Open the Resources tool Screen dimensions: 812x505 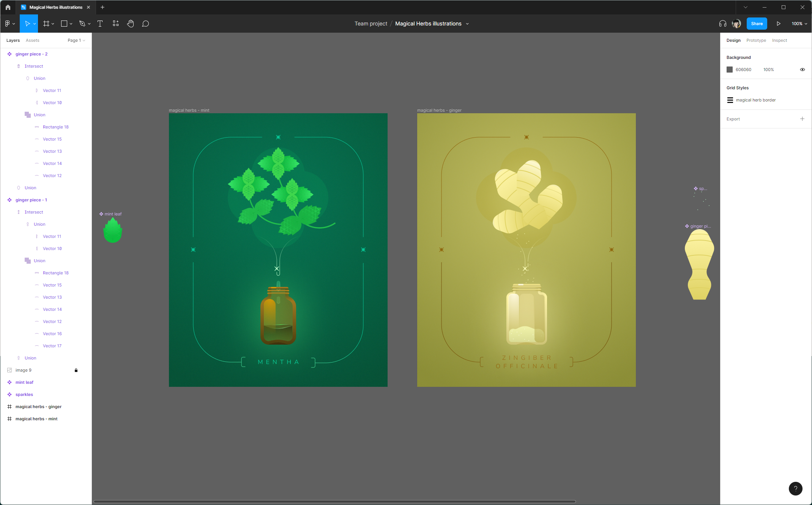coord(116,24)
